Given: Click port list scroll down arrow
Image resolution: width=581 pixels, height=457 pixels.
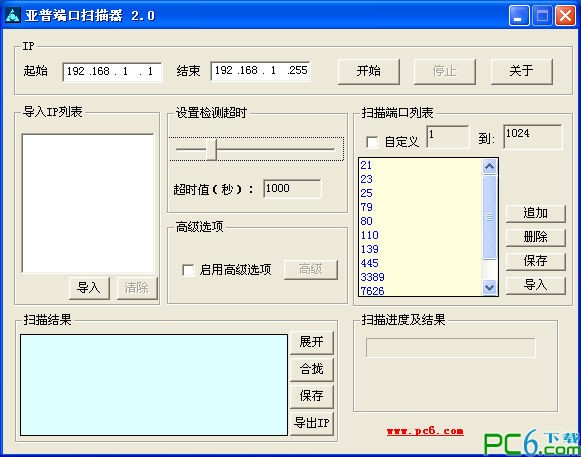Looking at the screenshot, I should pos(489,287).
